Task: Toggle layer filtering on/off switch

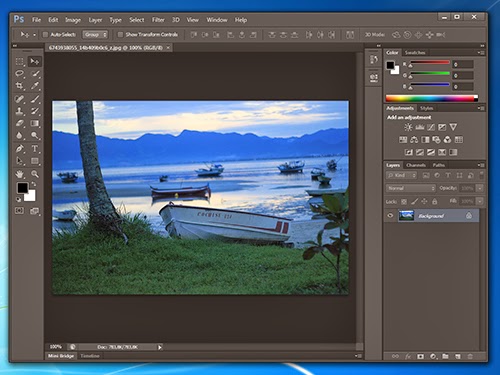Action: pos(481,175)
